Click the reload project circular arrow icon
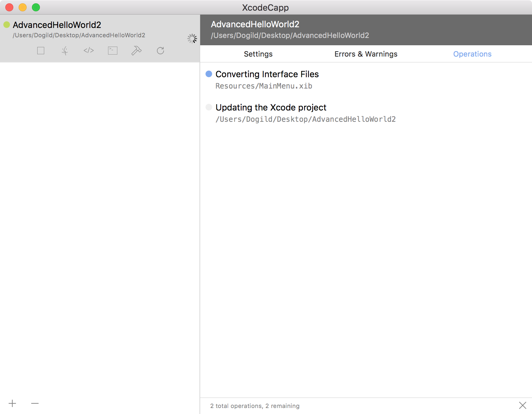Image resolution: width=532 pixels, height=414 pixels. 160,51
